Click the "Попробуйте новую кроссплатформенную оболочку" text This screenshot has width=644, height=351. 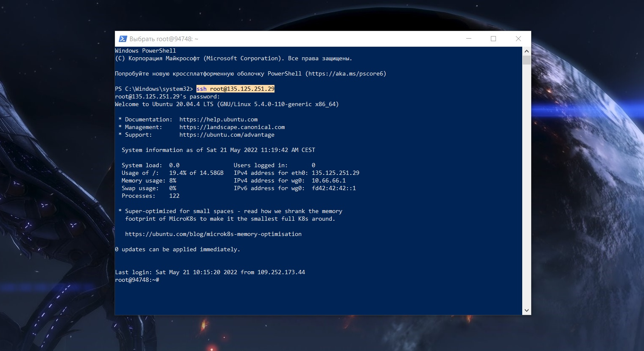coord(190,73)
